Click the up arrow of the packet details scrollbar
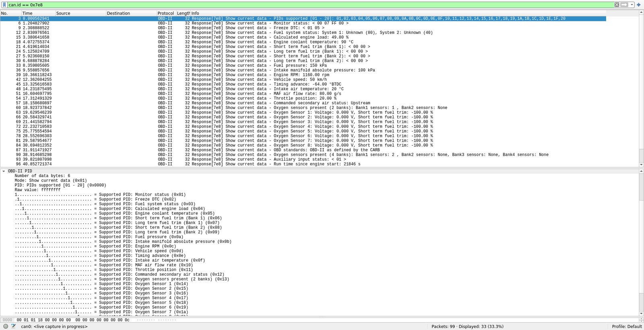 pyautogui.click(x=641, y=171)
